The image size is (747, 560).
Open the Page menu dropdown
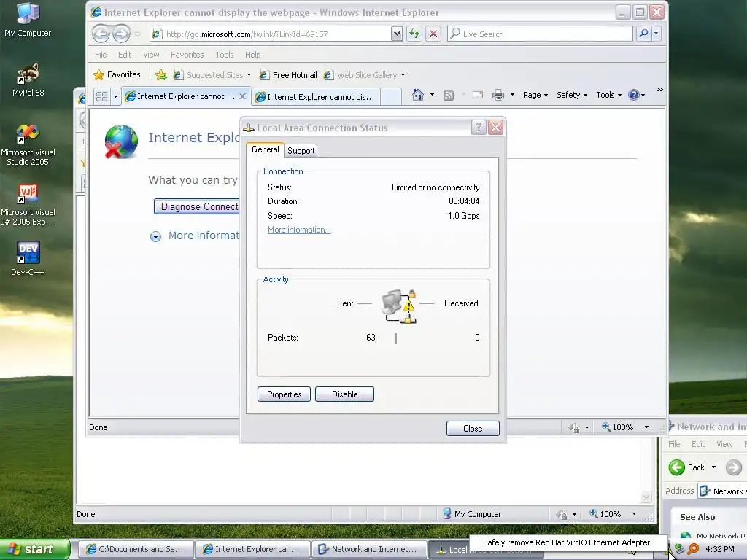535,95
